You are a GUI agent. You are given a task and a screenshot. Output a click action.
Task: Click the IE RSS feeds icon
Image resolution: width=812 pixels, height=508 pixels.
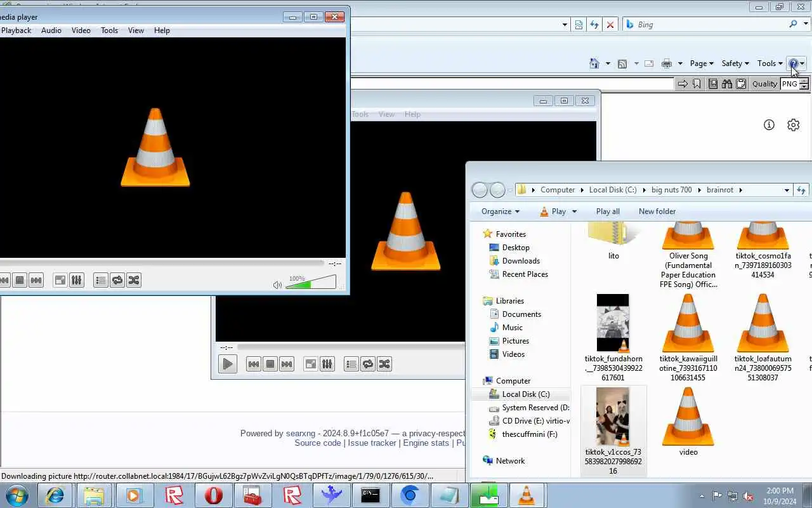coord(622,63)
